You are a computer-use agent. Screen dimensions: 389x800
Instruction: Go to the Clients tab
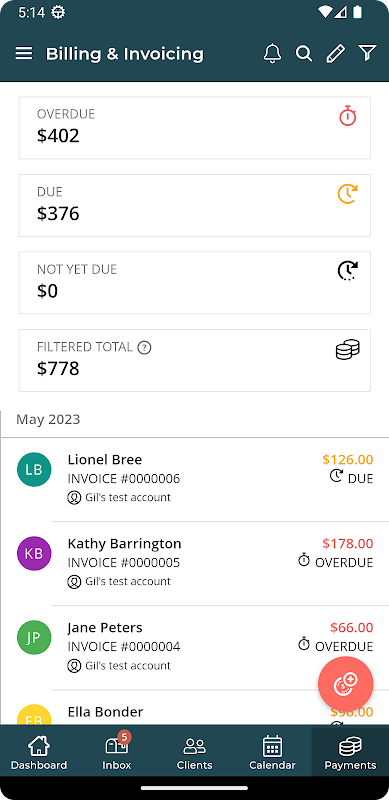point(194,752)
